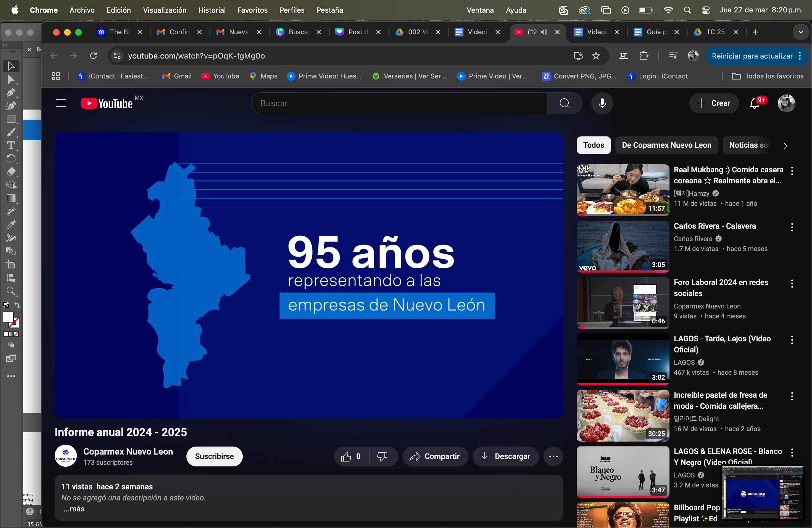
Task: Select the Type tool in Illustrator
Action: 11,146
